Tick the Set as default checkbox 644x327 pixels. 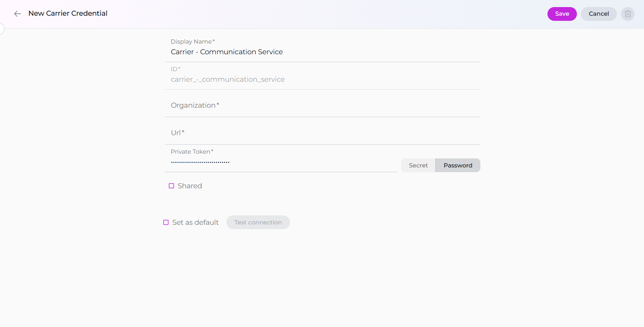point(166,222)
